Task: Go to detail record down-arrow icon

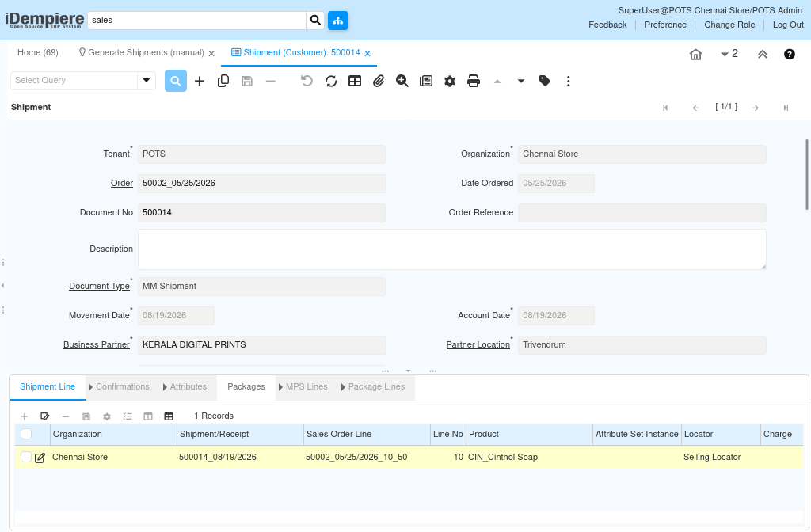Action: point(521,82)
